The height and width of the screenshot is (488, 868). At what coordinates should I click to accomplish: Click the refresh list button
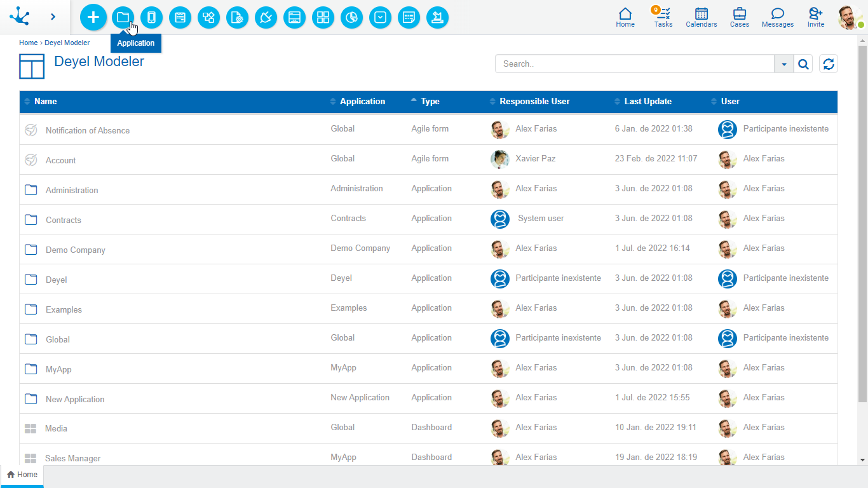click(829, 64)
